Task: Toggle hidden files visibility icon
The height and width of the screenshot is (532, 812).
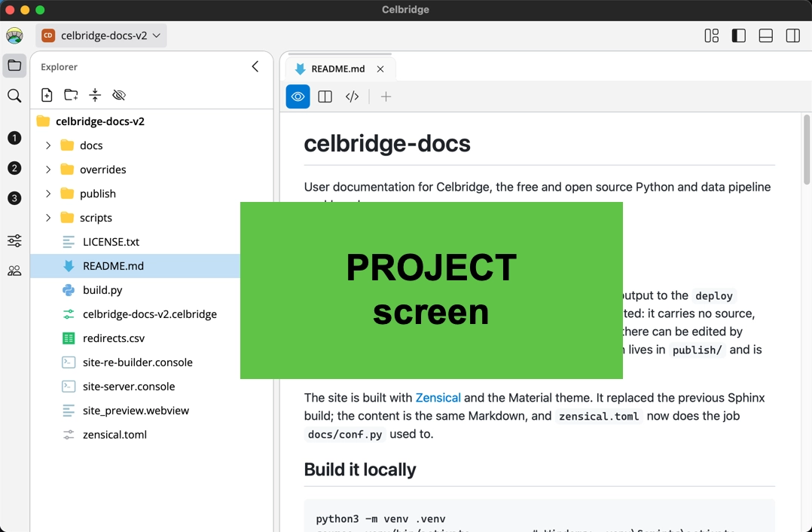Action: point(119,95)
